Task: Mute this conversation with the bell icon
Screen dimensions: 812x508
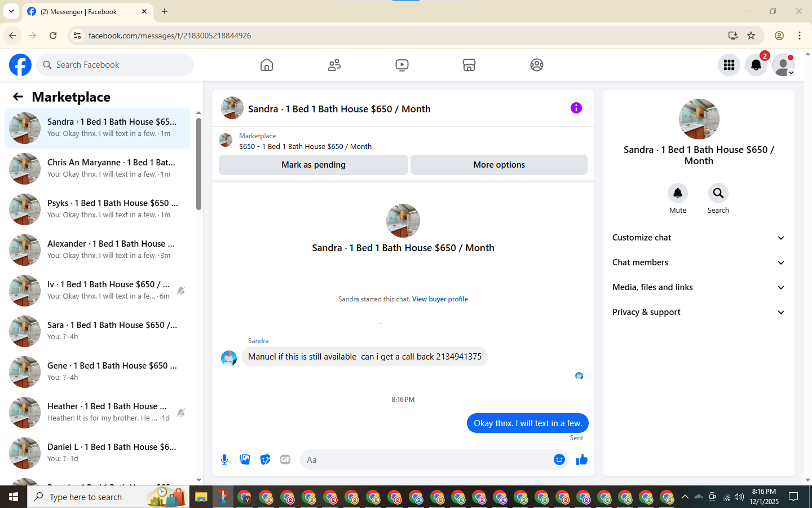Action: 678,193
